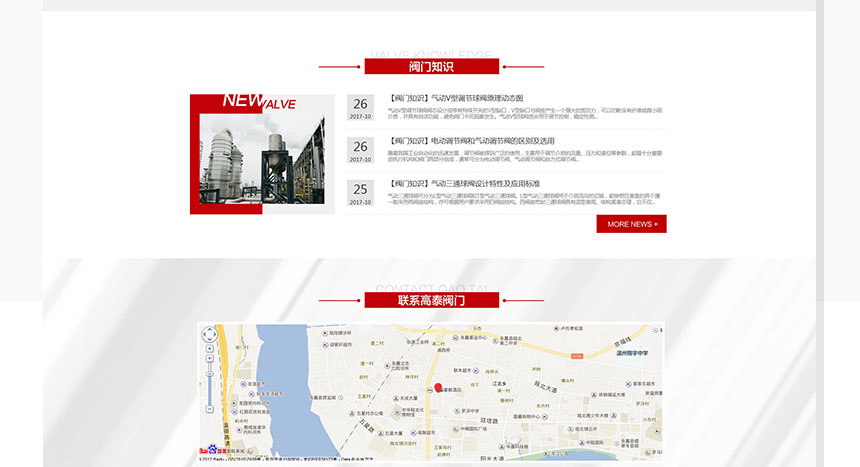Click the second article's summary text
The image size is (860, 467).
[x=524, y=156]
